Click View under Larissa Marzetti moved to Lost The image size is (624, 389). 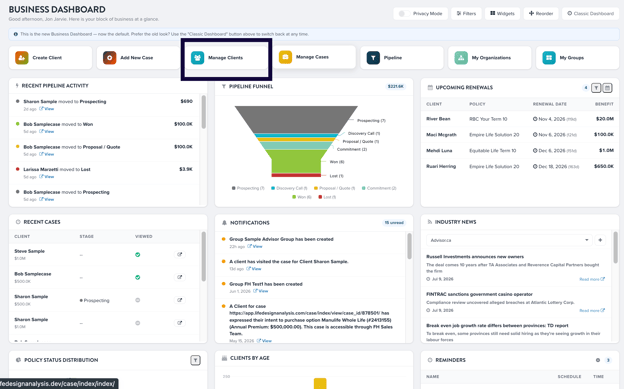(47, 177)
